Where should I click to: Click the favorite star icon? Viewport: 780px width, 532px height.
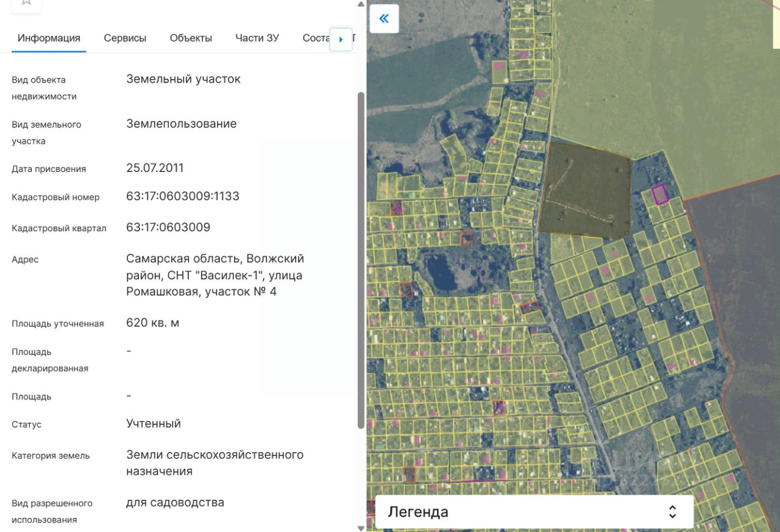pyautogui.click(x=26, y=3)
